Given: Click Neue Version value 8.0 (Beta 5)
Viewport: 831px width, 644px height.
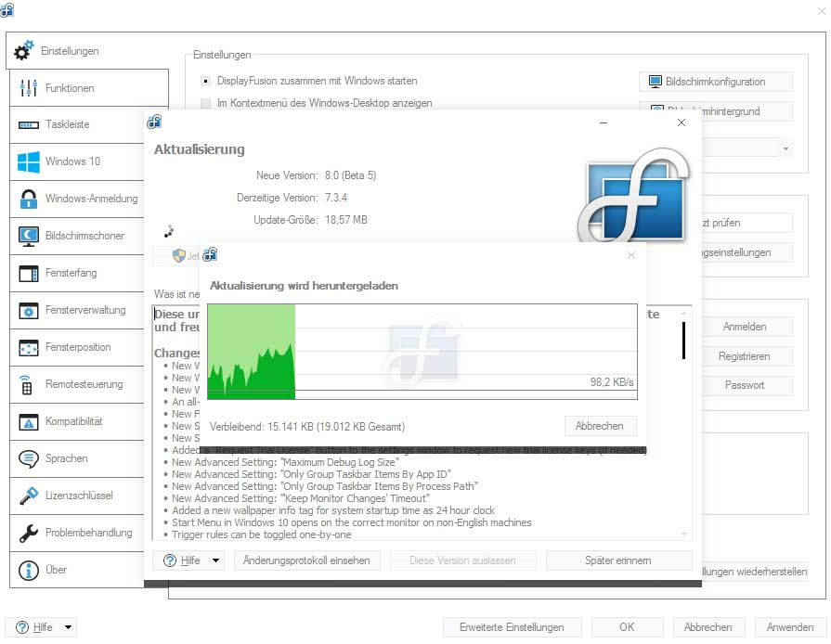Looking at the screenshot, I should coord(350,175).
